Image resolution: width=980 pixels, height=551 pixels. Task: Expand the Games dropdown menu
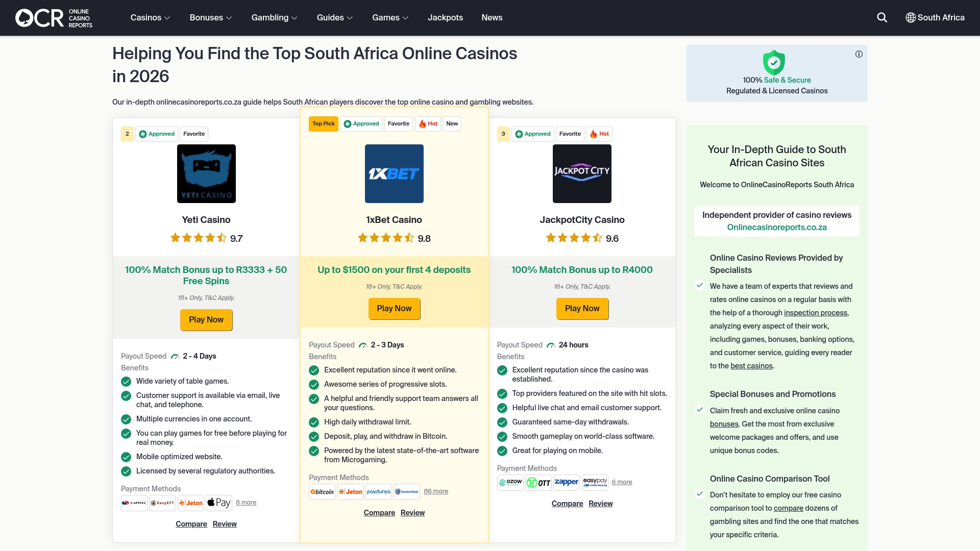[x=390, y=17]
